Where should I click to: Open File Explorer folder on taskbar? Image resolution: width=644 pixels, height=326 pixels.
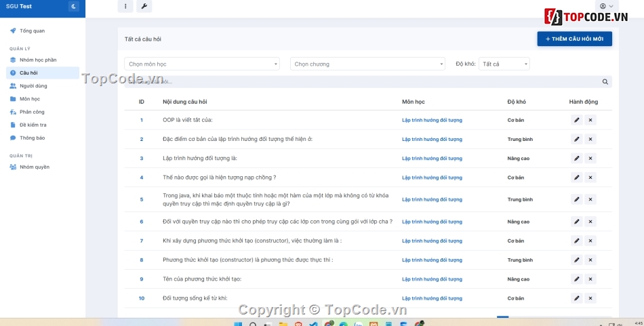click(x=283, y=324)
